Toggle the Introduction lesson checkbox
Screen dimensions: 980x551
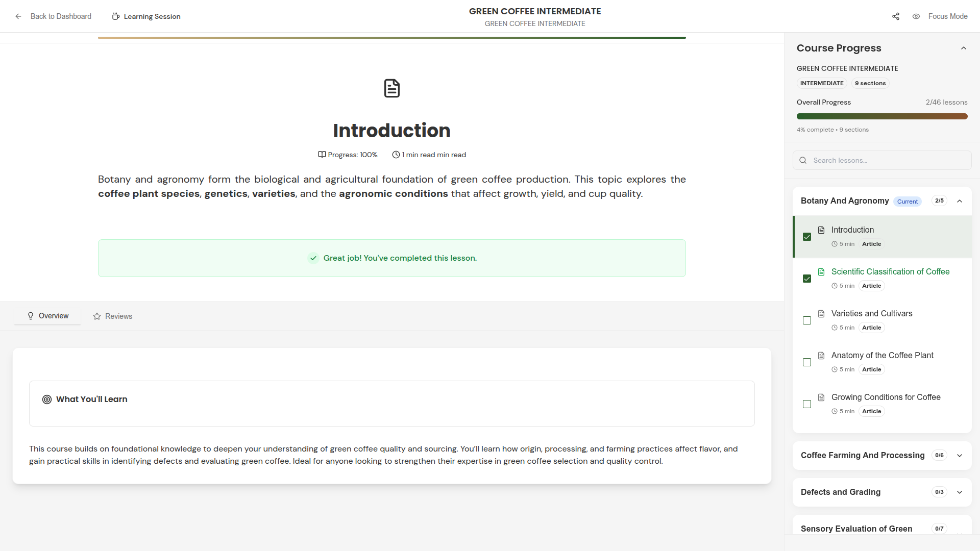point(807,237)
